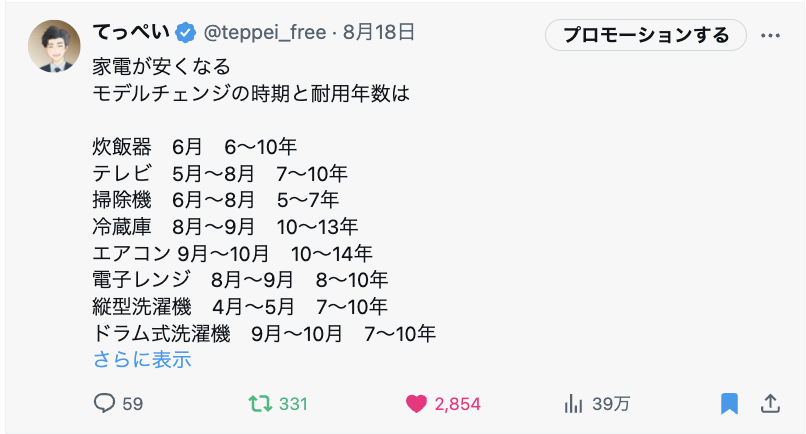Image resolution: width=806 pixels, height=434 pixels.
Task: Click the share upload arrow icon
Action: (770, 404)
